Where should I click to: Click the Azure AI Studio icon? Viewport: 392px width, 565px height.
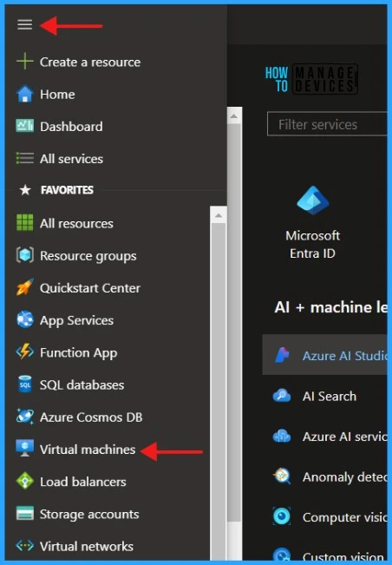(282, 355)
